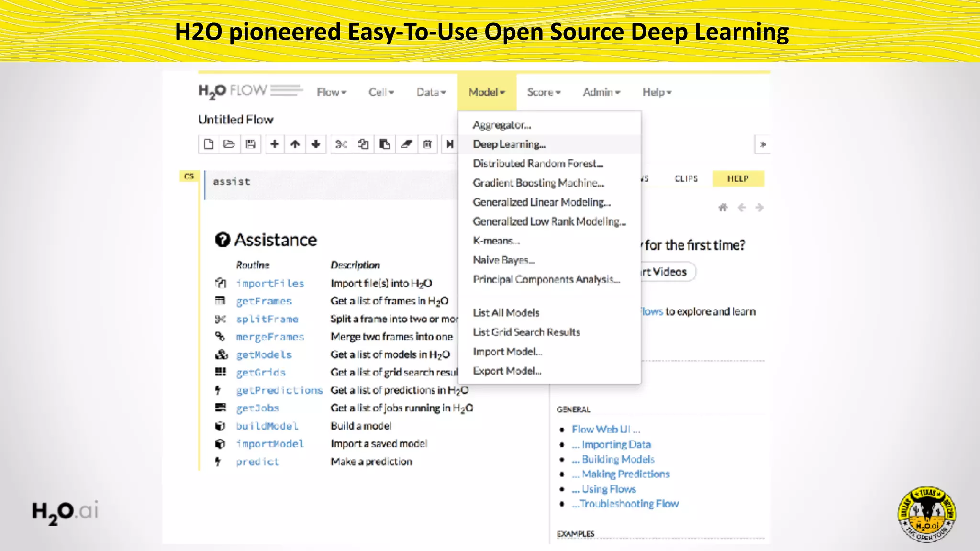Copy cell using the copy icon

[x=363, y=144]
